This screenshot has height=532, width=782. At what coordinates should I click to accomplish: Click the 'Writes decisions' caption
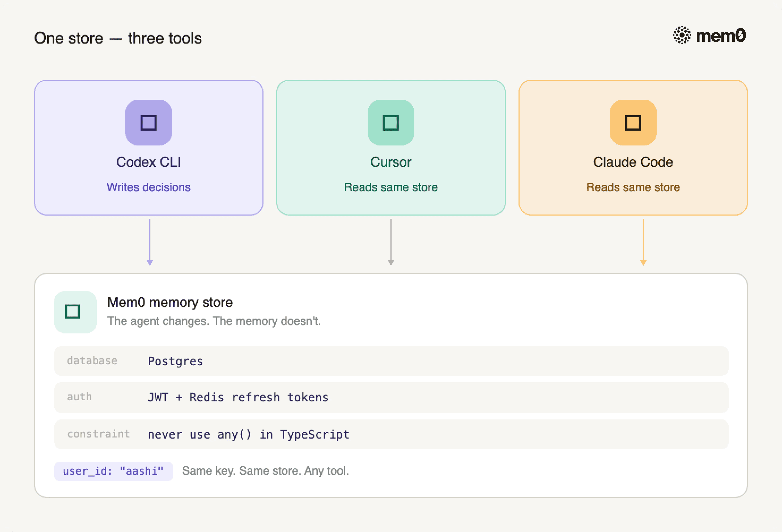click(x=149, y=187)
